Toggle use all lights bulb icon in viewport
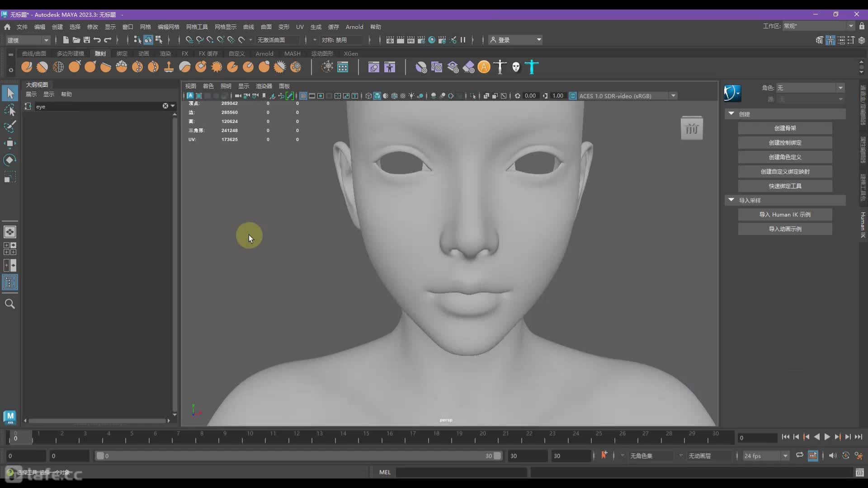 (411, 96)
